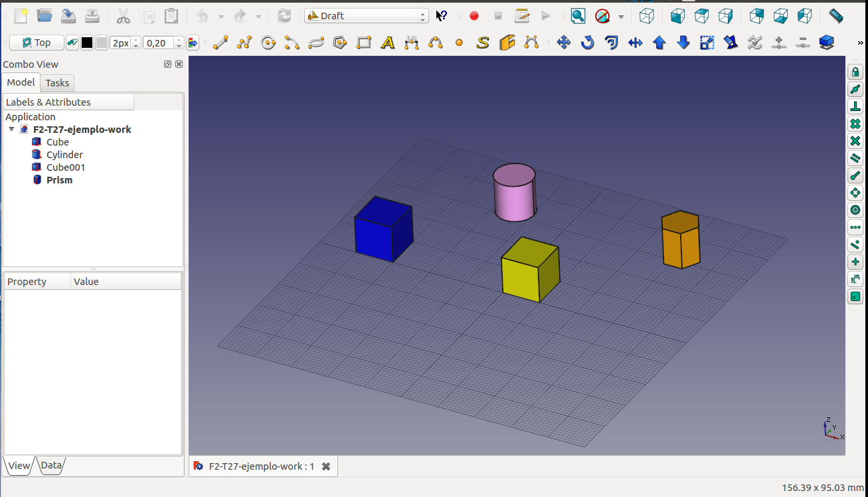Select the Draft Move tool
Screen dimensions: 868x497
(564, 43)
